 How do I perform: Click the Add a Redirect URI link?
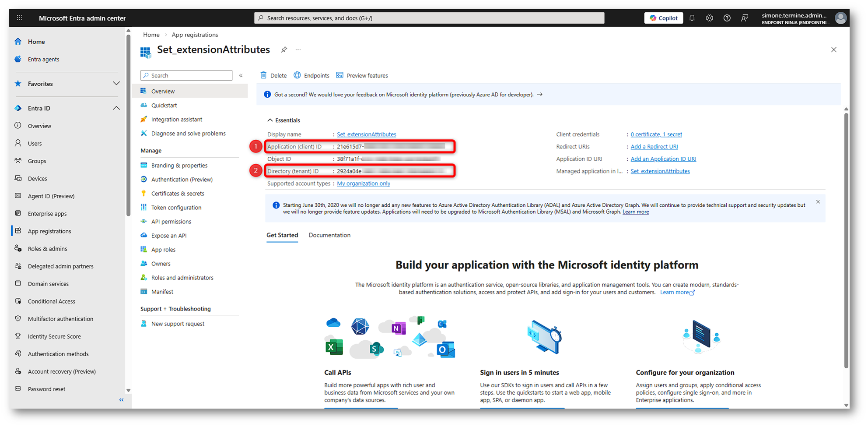click(x=654, y=147)
